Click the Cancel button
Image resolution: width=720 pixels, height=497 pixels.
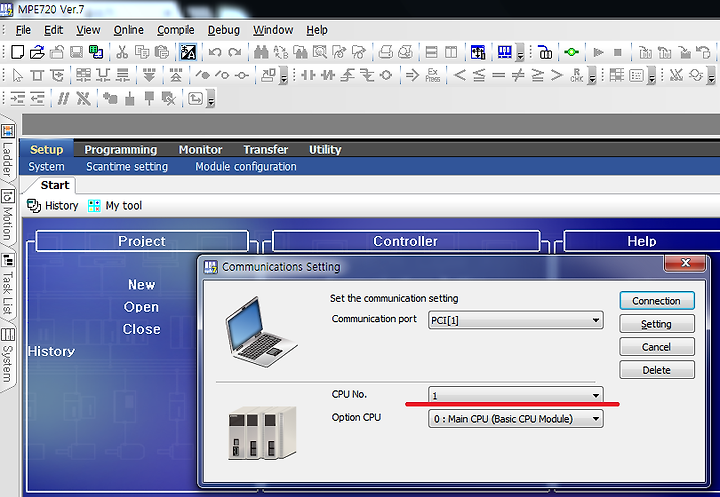point(657,347)
